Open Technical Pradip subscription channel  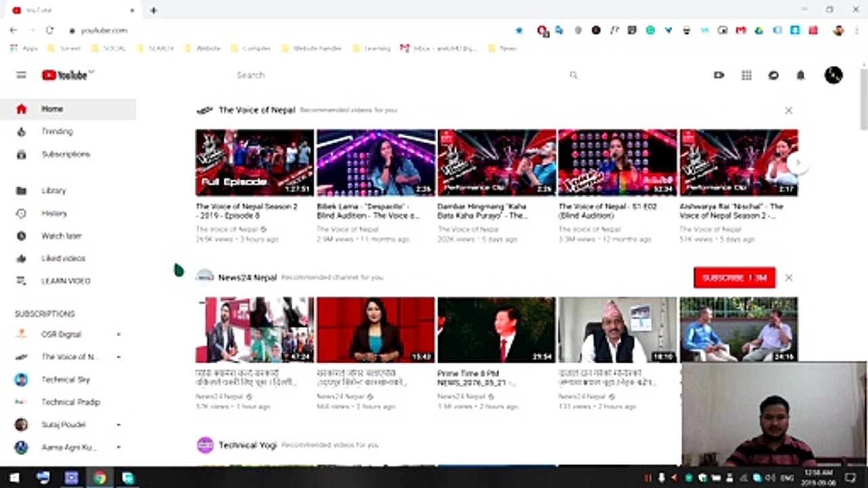(68, 402)
